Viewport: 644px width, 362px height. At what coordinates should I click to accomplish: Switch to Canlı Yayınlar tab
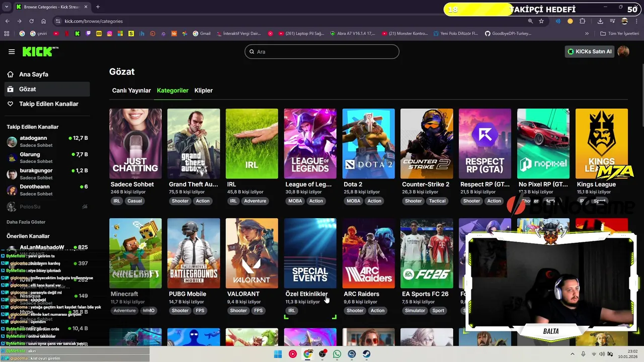(131, 90)
